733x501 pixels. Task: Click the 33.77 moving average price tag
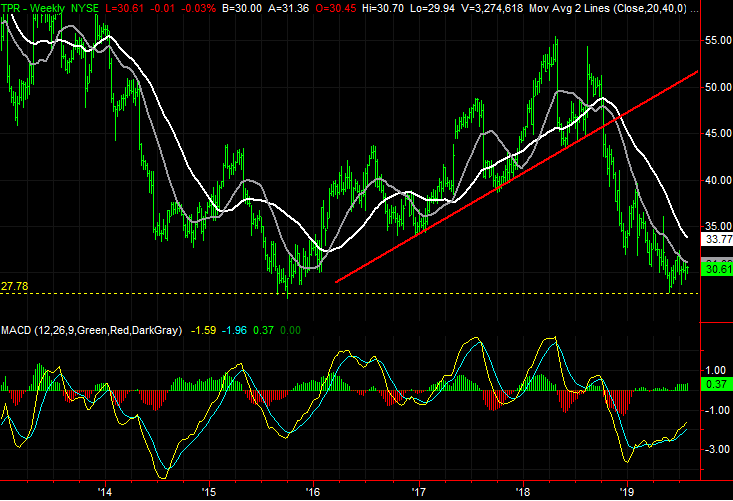[x=716, y=240]
